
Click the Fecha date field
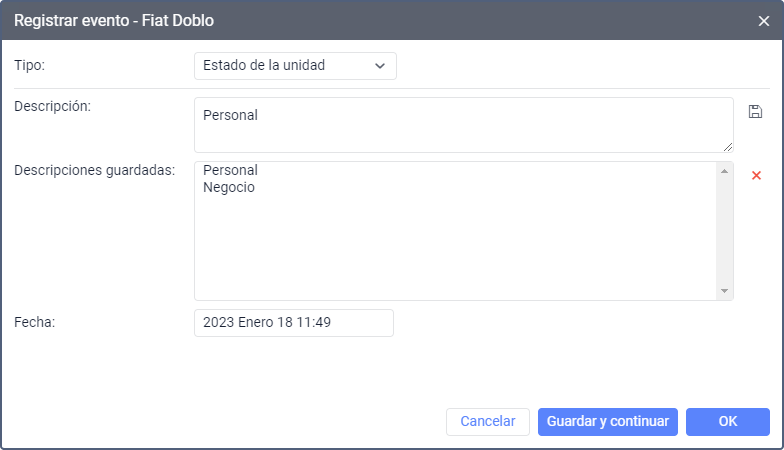(x=293, y=323)
